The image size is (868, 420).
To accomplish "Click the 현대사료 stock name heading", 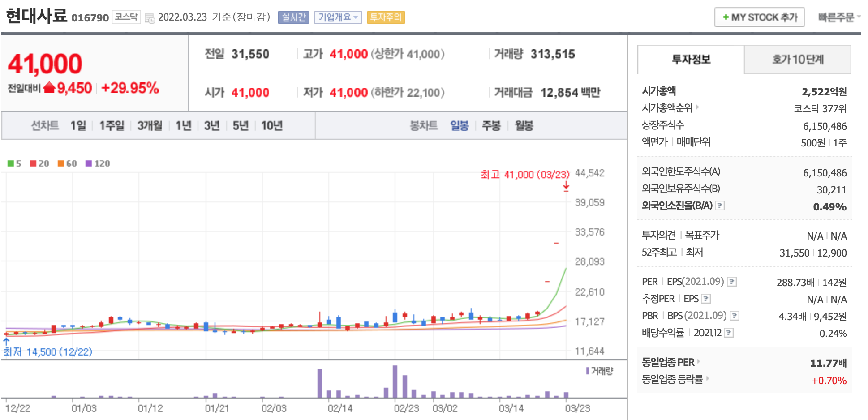I will point(37,16).
